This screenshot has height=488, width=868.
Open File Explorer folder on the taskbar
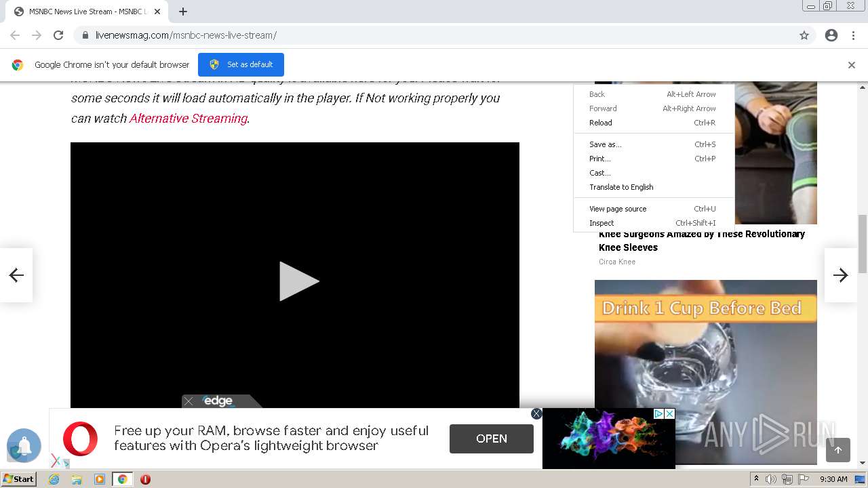pyautogui.click(x=77, y=479)
